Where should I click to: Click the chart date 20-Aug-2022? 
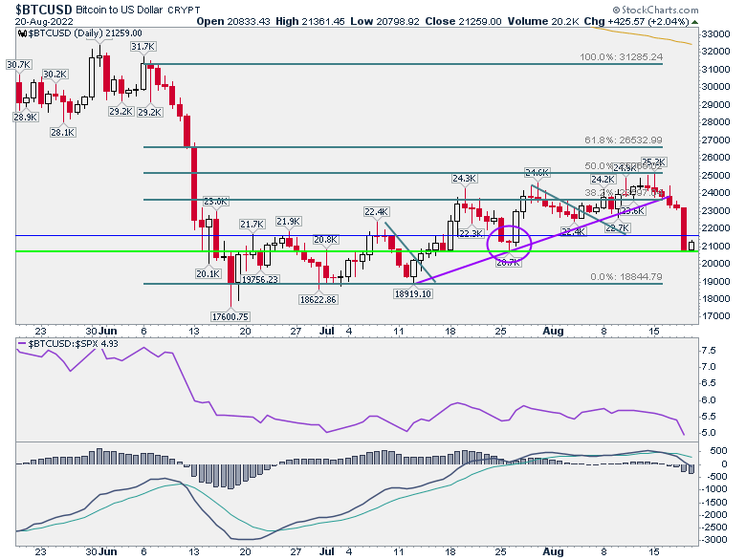[x=44, y=21]
